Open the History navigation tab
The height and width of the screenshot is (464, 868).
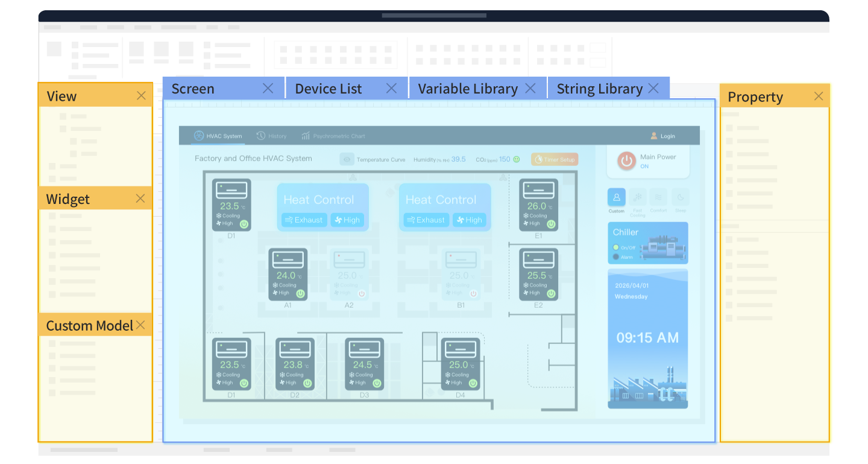271,136
